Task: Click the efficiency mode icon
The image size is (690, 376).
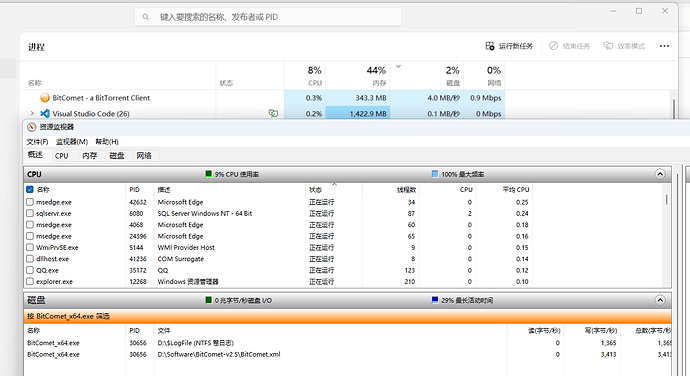Action: (608, 46)
